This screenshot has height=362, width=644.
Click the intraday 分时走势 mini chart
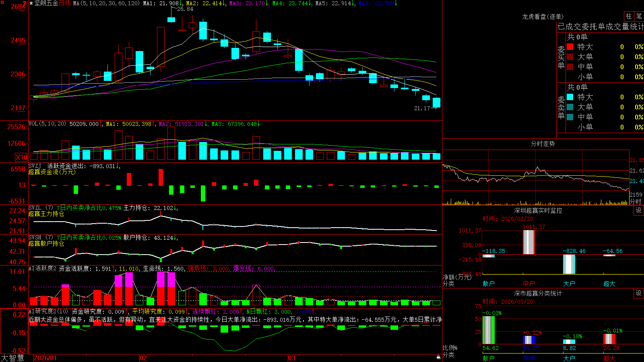536,177
